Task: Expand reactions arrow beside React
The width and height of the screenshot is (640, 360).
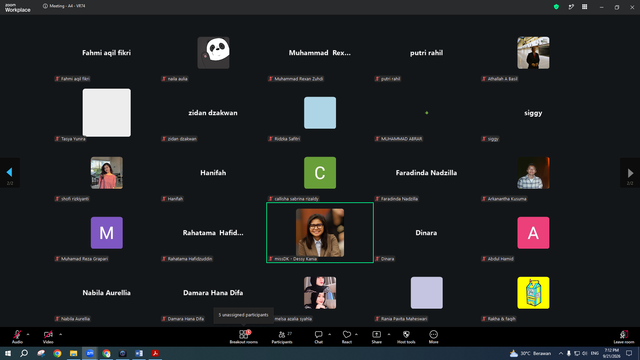Action: click(x=356, y=334)
